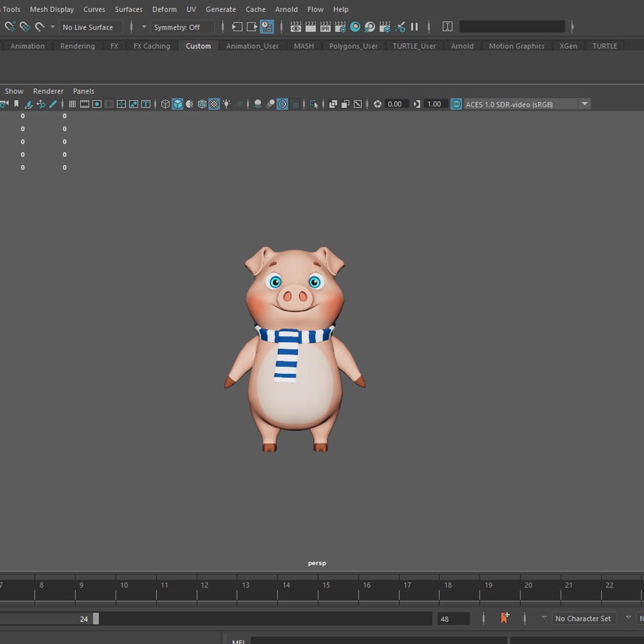
Task: Open the Generate menu
Action: coord(221,9)
